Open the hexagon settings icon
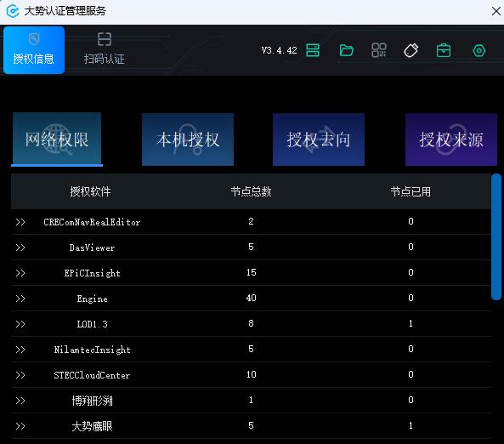 (x=479, y=50)
